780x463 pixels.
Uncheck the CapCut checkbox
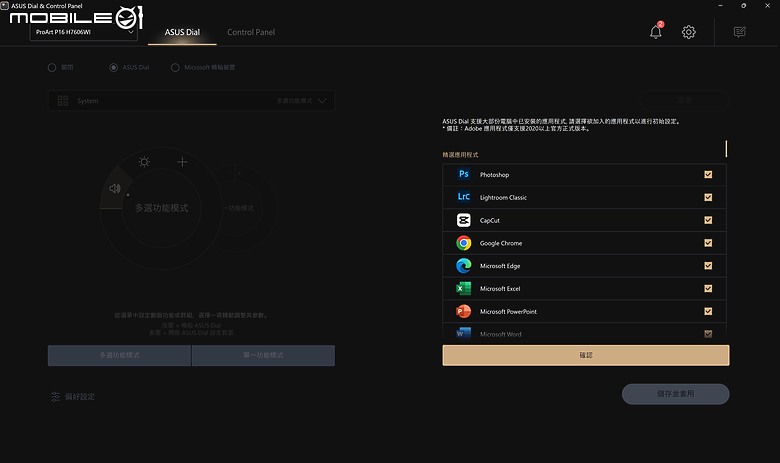pyautogui.click(x=708, y=220)
